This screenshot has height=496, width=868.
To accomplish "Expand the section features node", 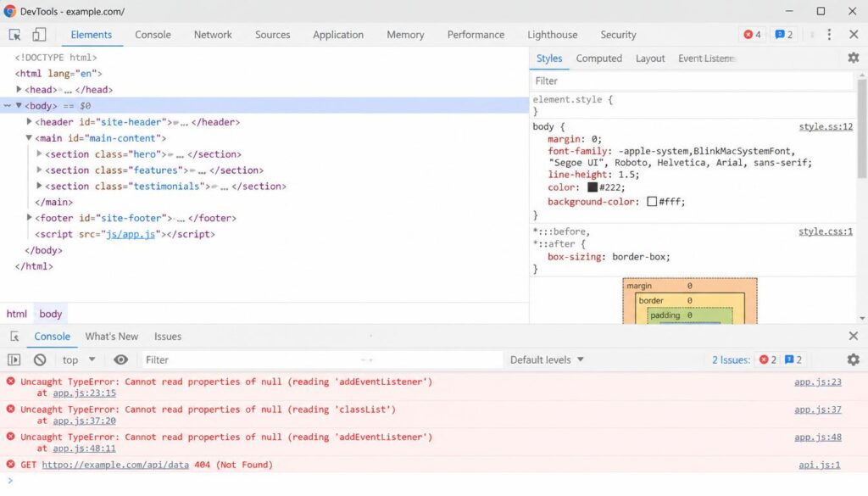I will click(39, 170).
